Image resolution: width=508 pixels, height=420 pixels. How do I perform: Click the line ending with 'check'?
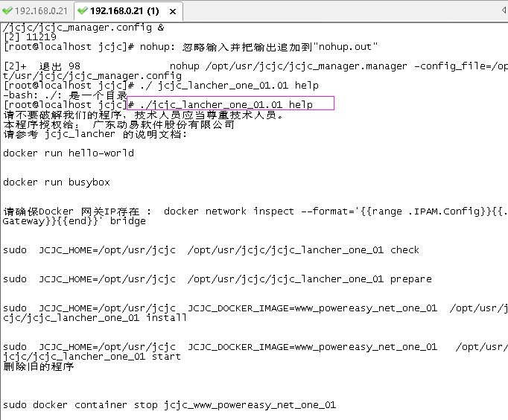[x=212, y=250]
